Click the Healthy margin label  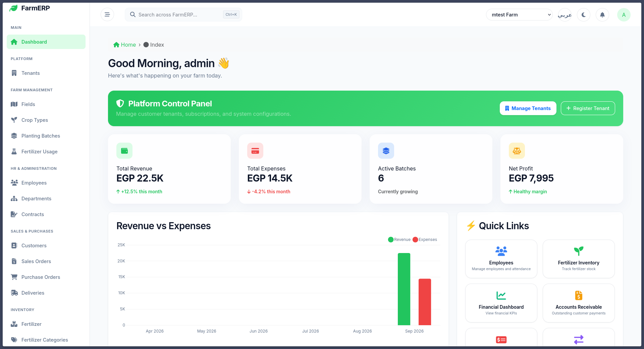[x=528, y=192]
